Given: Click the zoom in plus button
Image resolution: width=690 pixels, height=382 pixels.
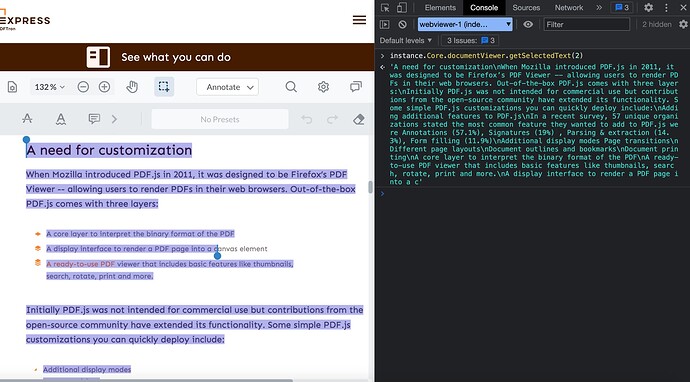Looking at the screenshot, I should click(x=104, y=87).
